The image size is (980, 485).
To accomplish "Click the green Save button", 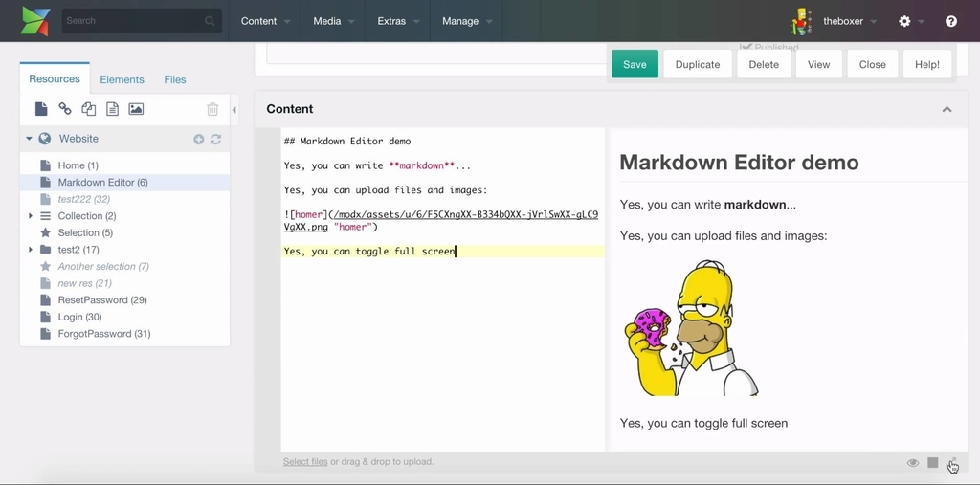I will [635, 64].
